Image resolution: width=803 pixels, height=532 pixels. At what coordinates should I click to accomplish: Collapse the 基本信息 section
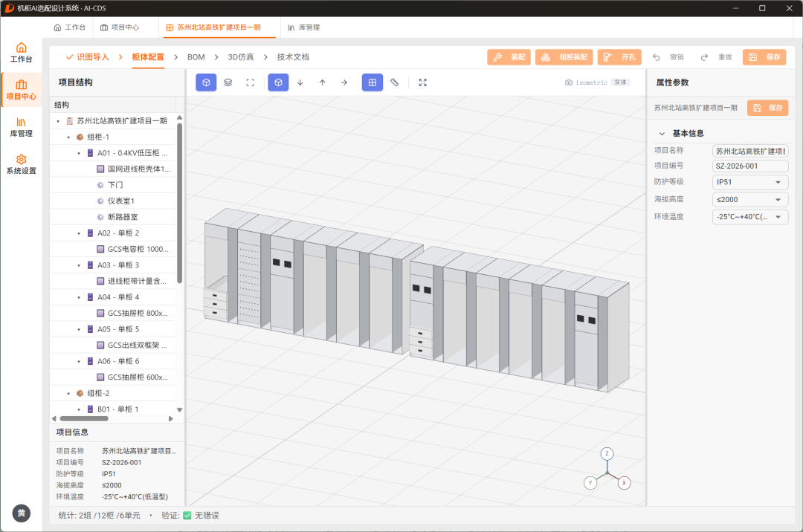click(662, 134)
